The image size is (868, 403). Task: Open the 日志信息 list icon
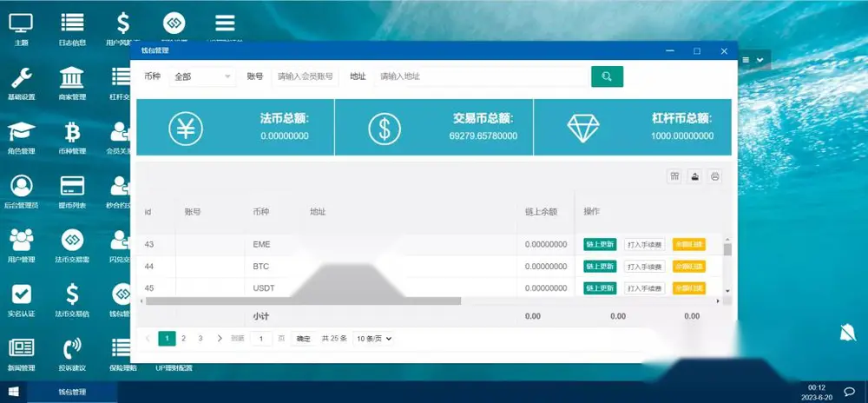pyautogui.click(x=73, y=23)
